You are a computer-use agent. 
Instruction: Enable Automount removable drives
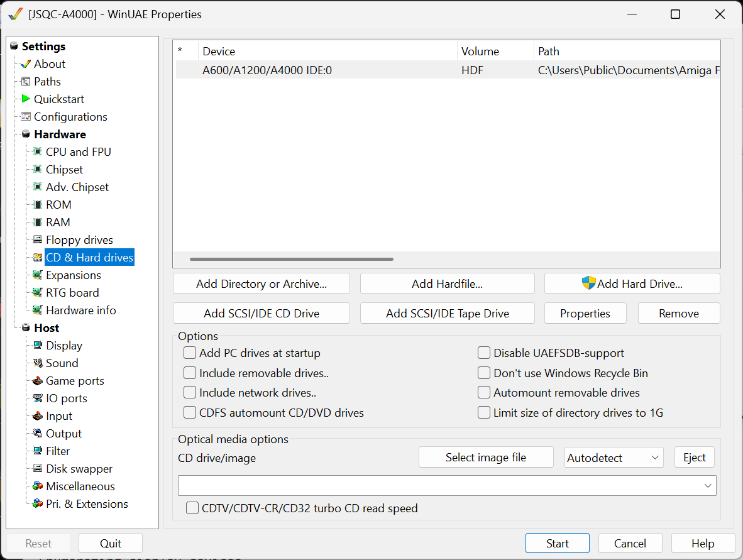point(484,393)
